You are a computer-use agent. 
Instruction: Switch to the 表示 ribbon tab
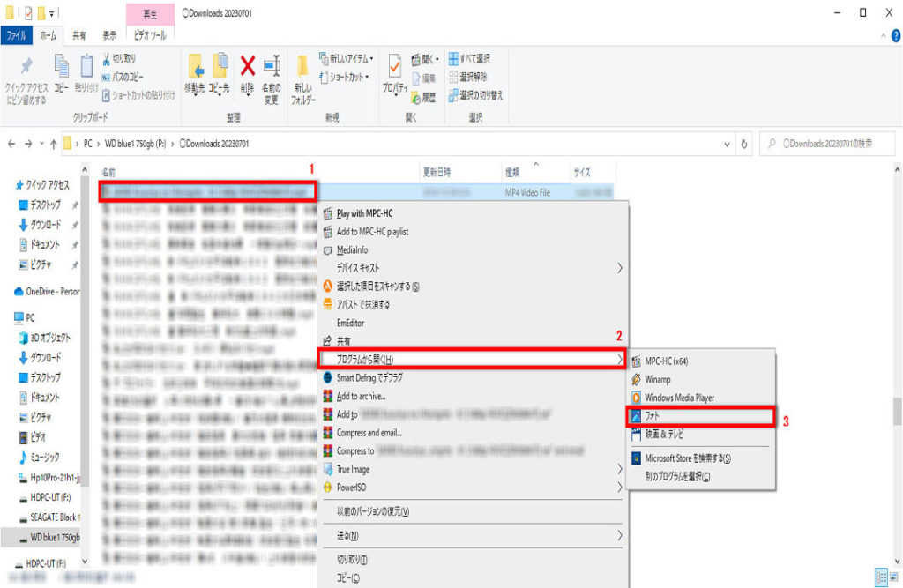tap(109, 36)
